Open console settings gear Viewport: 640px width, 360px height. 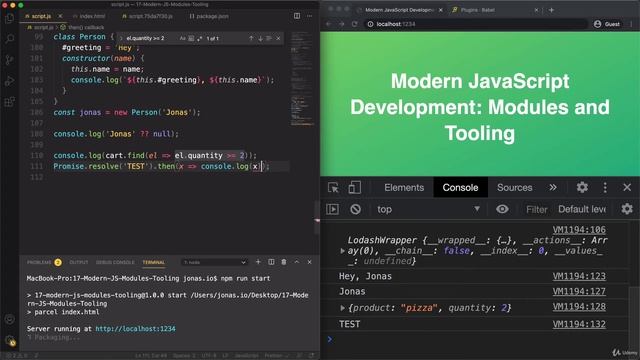pyautogui.click(x=627, y=209)
